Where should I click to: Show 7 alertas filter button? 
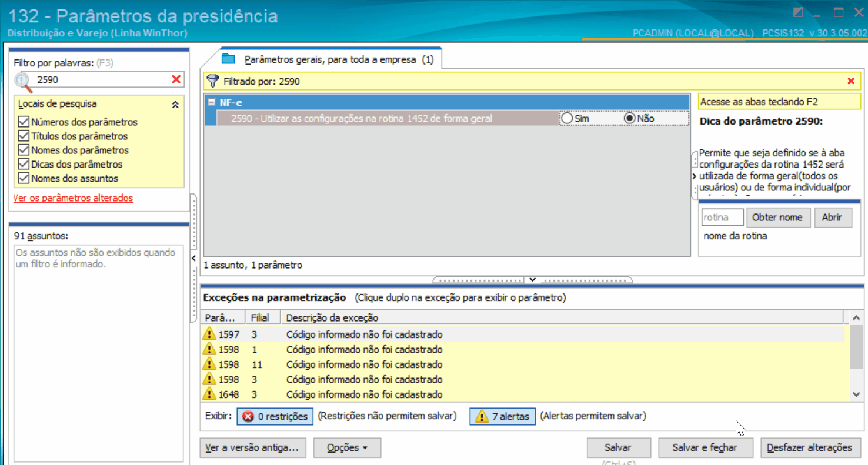503,416
